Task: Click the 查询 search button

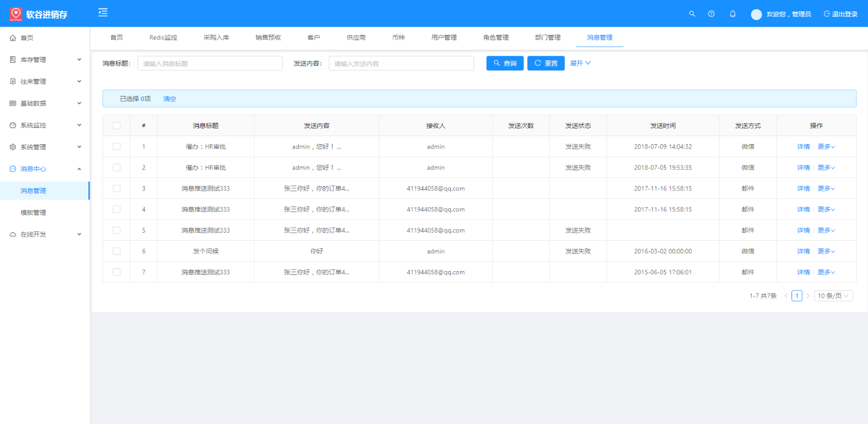Action: click(x=505, y=63)
